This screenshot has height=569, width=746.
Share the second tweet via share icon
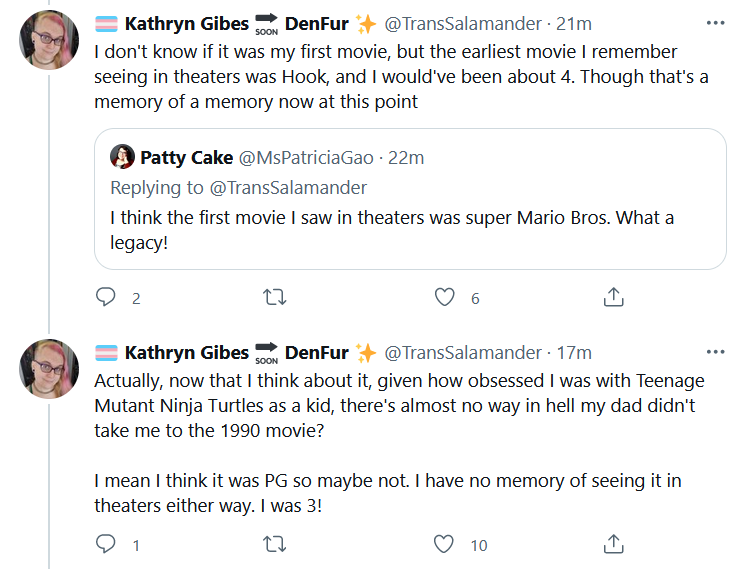pos(613,544)
